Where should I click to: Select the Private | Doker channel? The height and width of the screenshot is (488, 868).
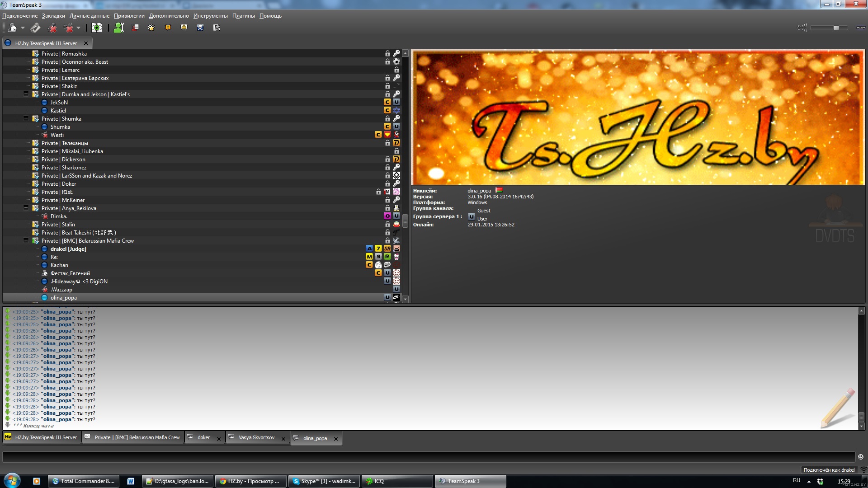pyautogui.click(x=59, y=184)
